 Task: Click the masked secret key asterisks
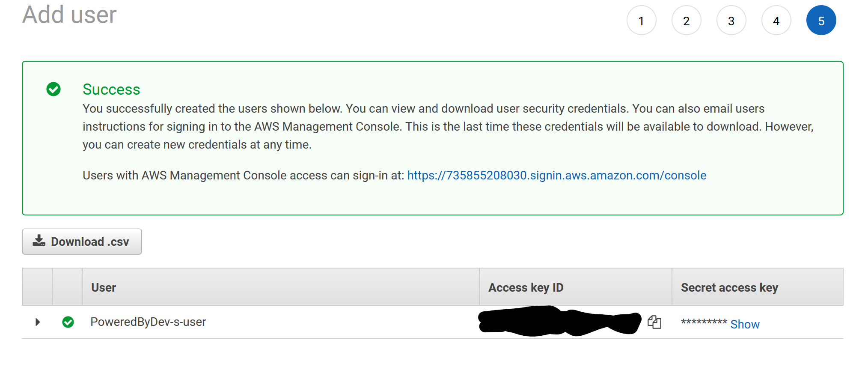[704, 322]
